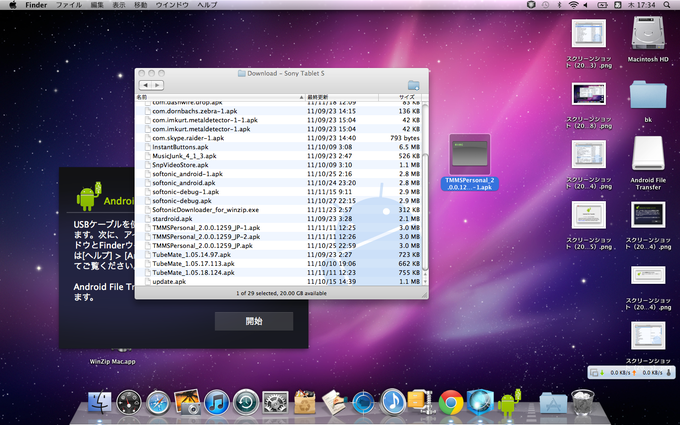Select stardroid.apk in file list
This screenshot has width=680, height=425.
[278, 219]
